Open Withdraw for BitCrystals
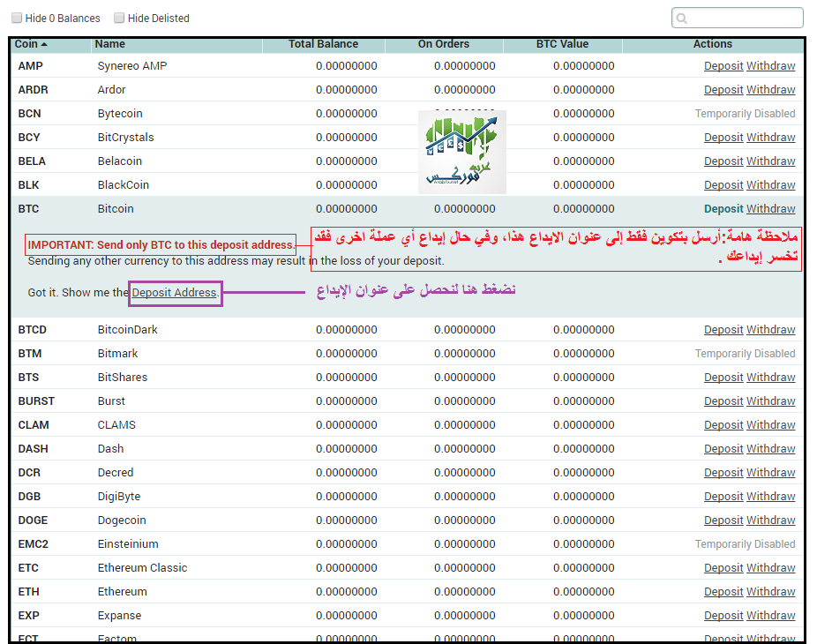817x644 pixels. pyautogui.click(x=771, y=138)
